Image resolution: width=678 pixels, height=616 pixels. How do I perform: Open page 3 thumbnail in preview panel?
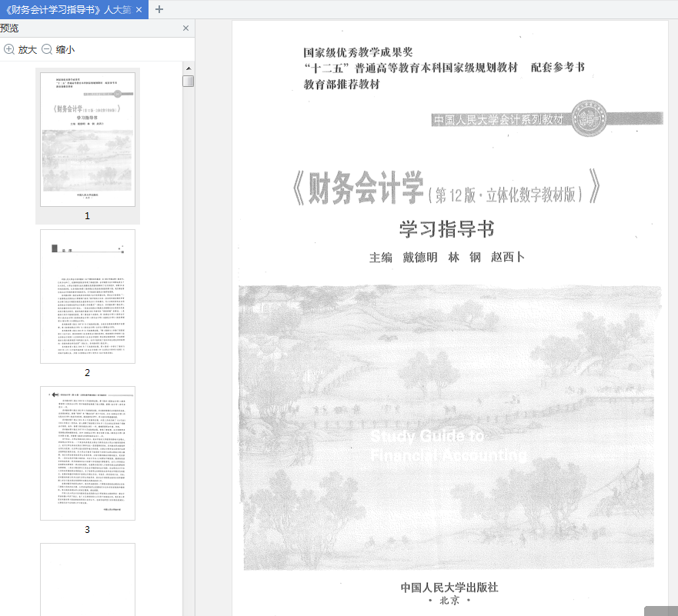88,453
